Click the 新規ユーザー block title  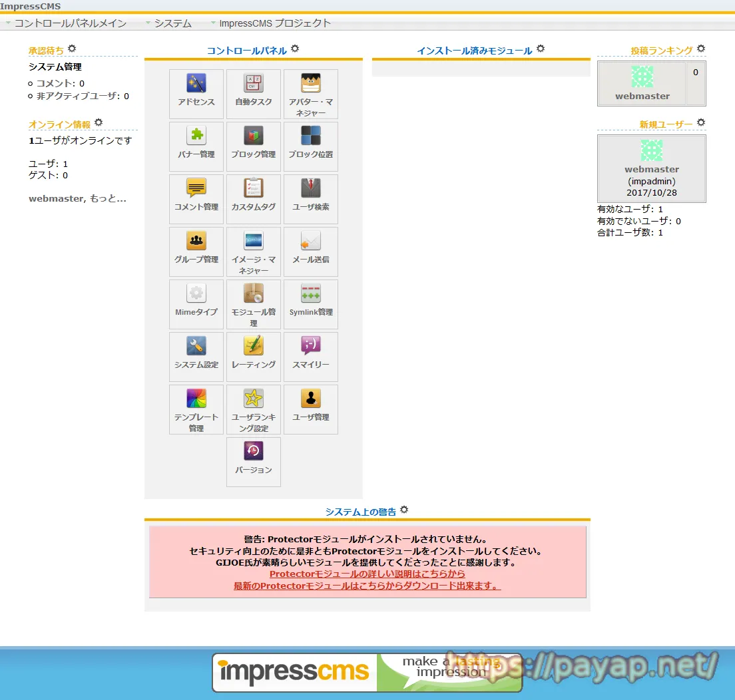click(666, 124)
